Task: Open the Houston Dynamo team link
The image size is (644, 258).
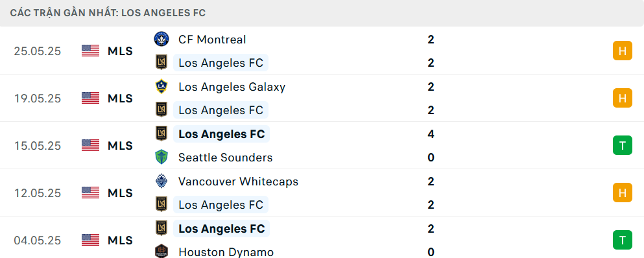Action: pyautogui.click(x=226, y=252)
